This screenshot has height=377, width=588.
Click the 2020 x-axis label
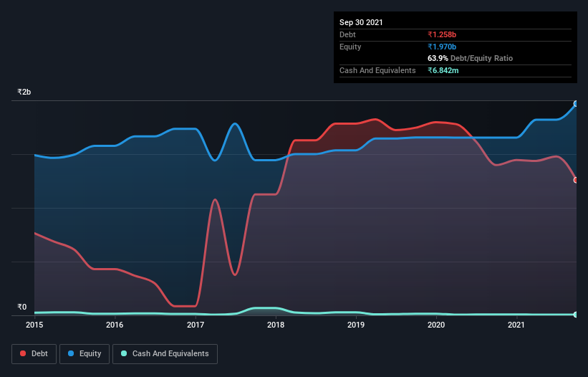click(436, 325)
